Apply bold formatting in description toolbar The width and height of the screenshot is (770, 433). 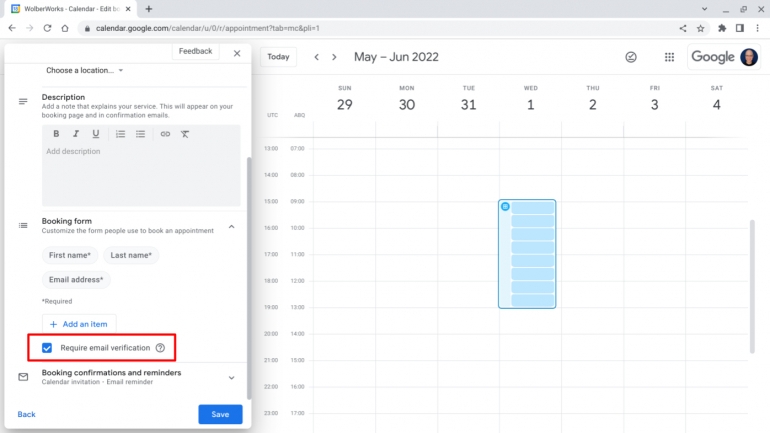point(56,134)
